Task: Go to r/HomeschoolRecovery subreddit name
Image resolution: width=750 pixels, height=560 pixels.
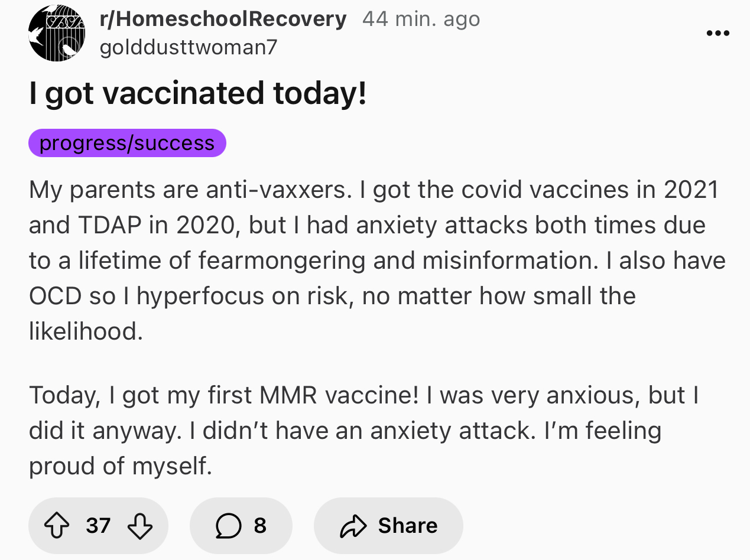Action: 223,19
